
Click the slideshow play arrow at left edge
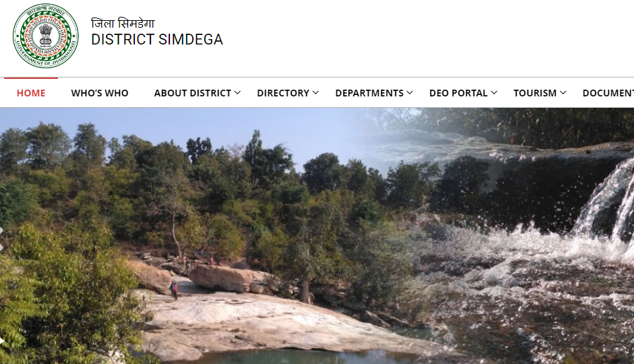coord(1,341)
